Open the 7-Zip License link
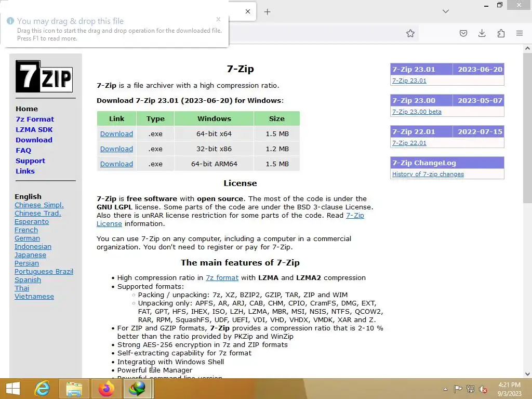 coord(355,215)
